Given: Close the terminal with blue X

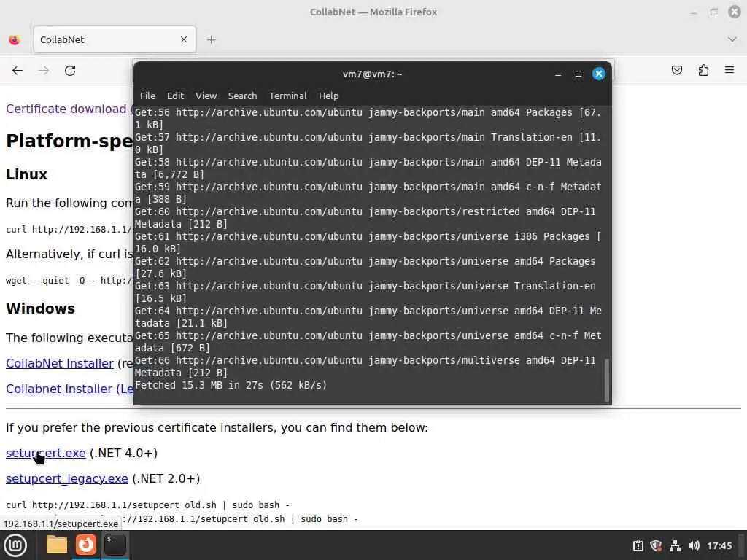Looking at the screenshot, I should [599, 74].
